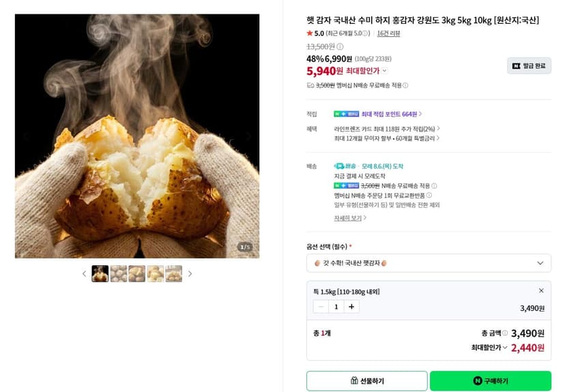
Task: Remove the 특 1.5kg selected option with X
Action: (x=541, y=290)
